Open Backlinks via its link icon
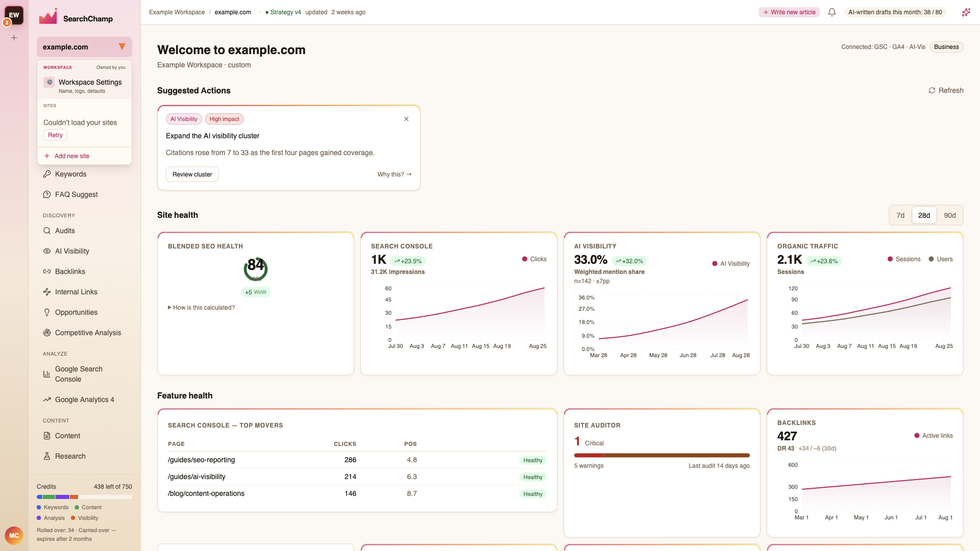The height and width of the screenshot is (551, 980). [x=47, y=271]
